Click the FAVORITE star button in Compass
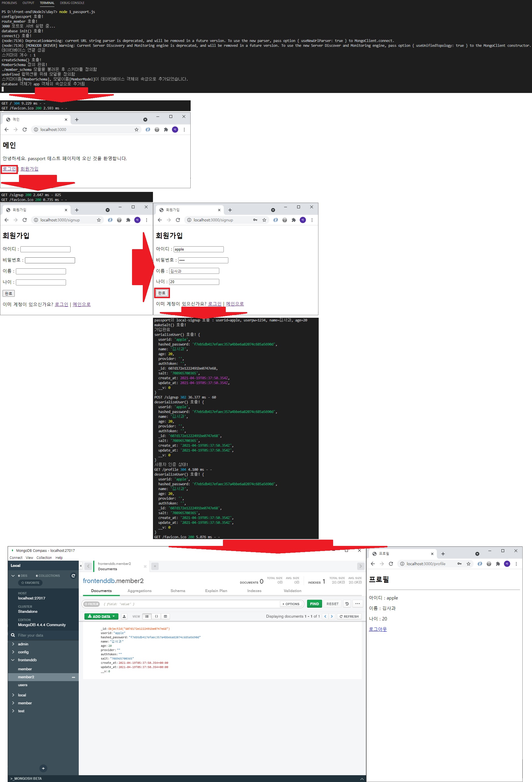This screenshot has height=782, width=532. point(30,583)
